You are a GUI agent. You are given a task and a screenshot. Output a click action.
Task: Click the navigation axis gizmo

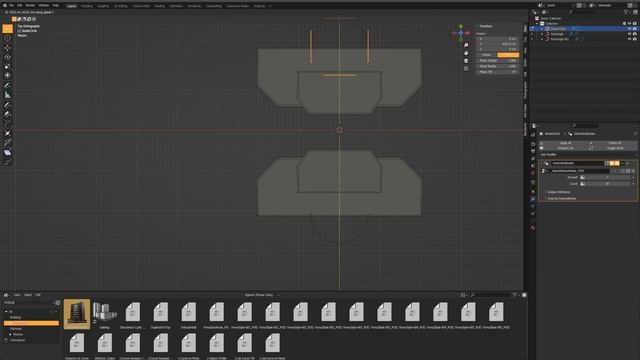point(461,33)
